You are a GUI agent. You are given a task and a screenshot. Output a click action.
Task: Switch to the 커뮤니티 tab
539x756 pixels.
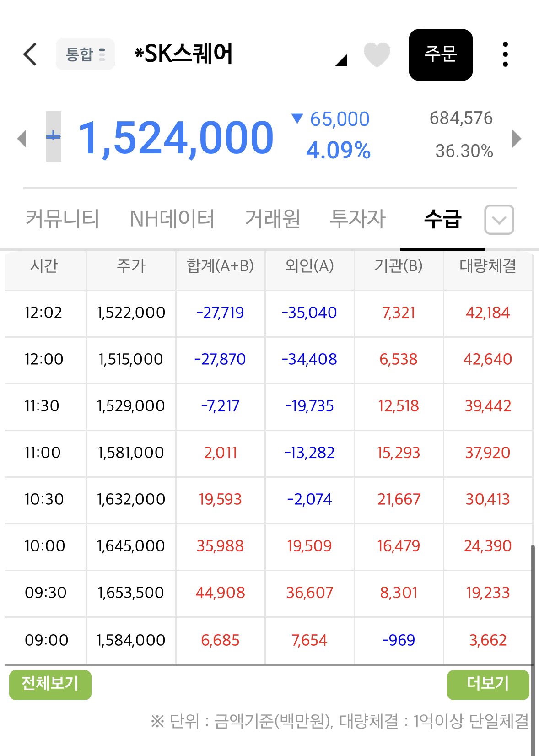(x=62, y=218)
